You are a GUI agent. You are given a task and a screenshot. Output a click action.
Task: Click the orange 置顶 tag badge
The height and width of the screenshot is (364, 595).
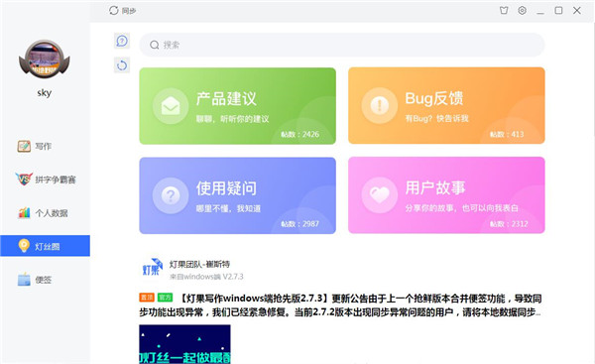point(147,298)
